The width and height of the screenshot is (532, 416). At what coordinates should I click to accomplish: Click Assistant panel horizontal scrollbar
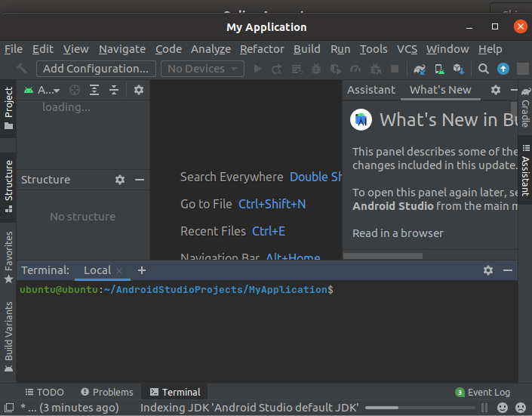tap(383, 256)
